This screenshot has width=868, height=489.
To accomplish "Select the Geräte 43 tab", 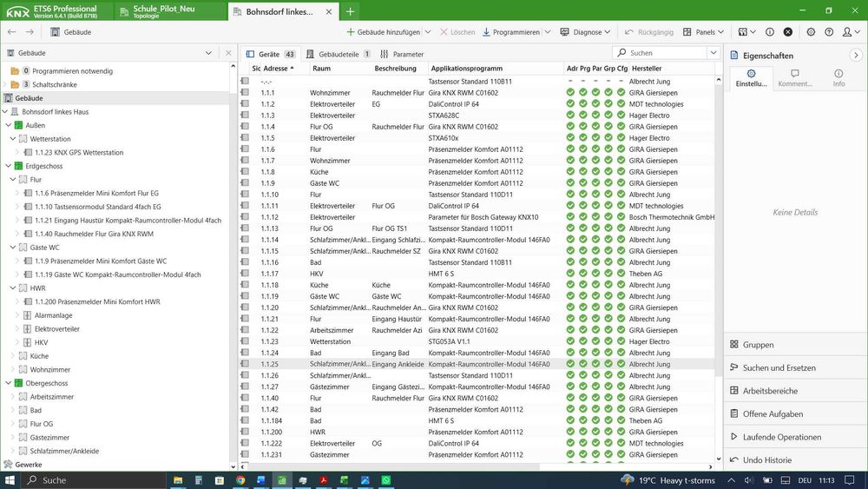I will [x=271, y=54].
